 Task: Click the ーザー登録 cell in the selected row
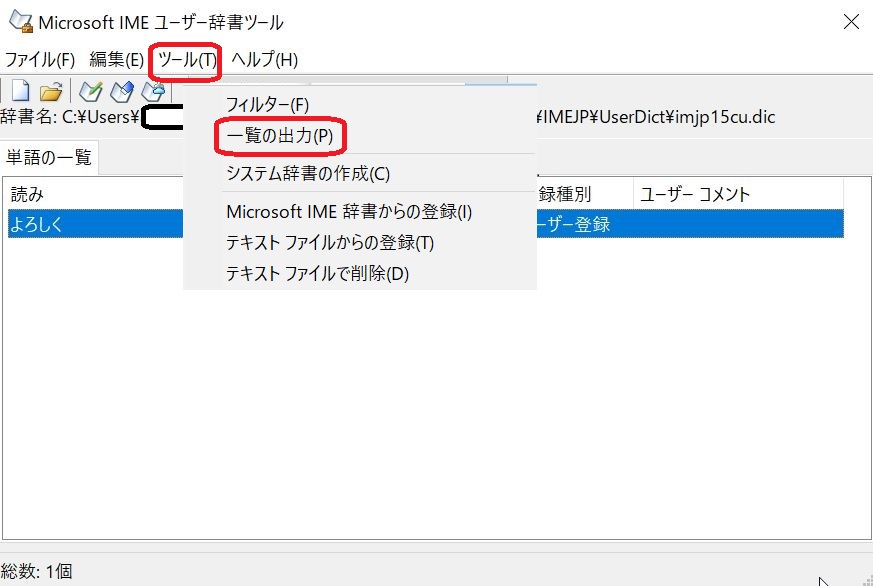click(573, 224)
